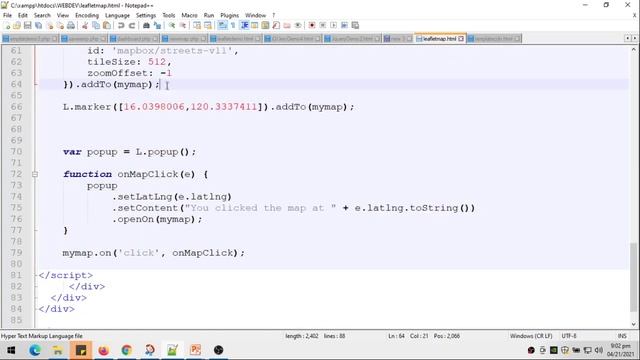The width and height of the screenshot is (640, 360).
Task: Open the Window menu
Action: 256,15
